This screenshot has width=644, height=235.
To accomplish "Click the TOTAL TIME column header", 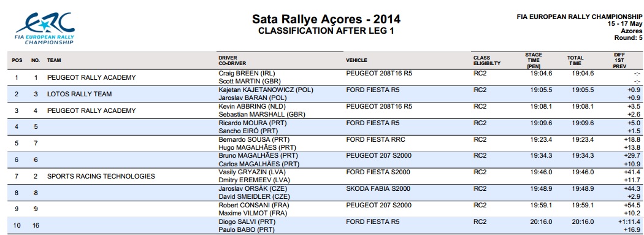I will click(x=575, y=61).
